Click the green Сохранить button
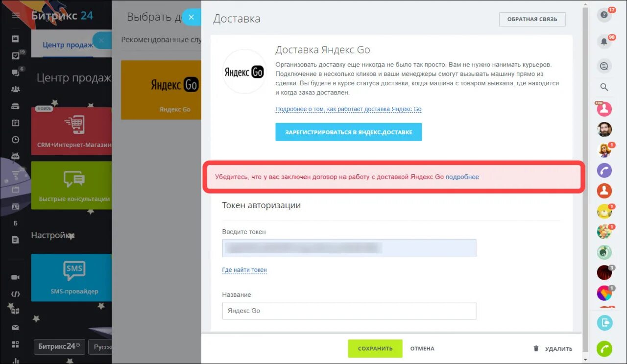The width and height of the screenshot is (627, 364). coord(375,349)
